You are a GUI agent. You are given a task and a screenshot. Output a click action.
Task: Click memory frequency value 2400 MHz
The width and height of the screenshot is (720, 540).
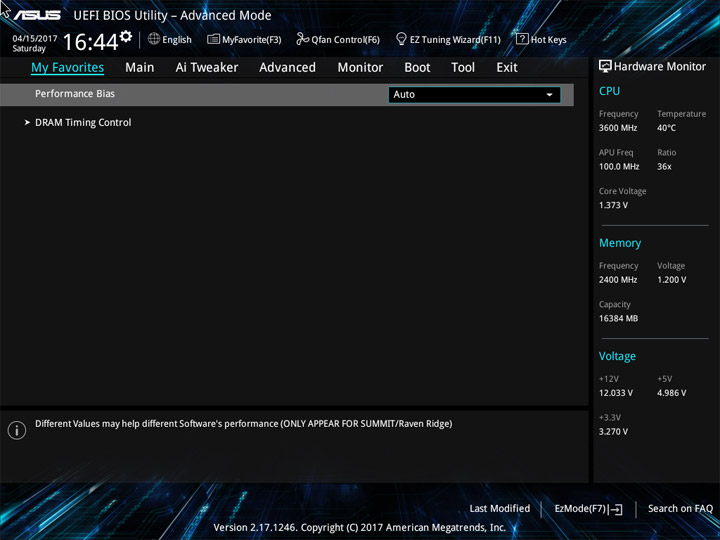click(x=618, y=280)
